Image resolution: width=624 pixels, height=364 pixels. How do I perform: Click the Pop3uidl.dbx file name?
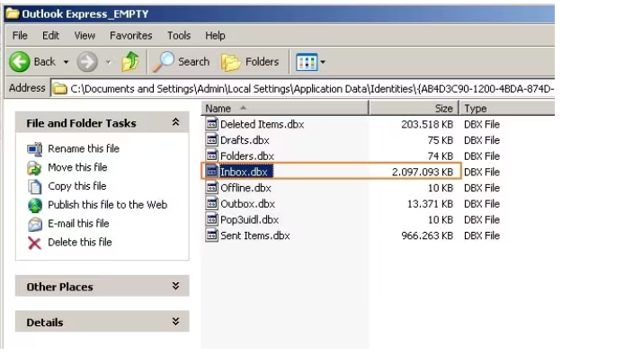tap(250, 219)
